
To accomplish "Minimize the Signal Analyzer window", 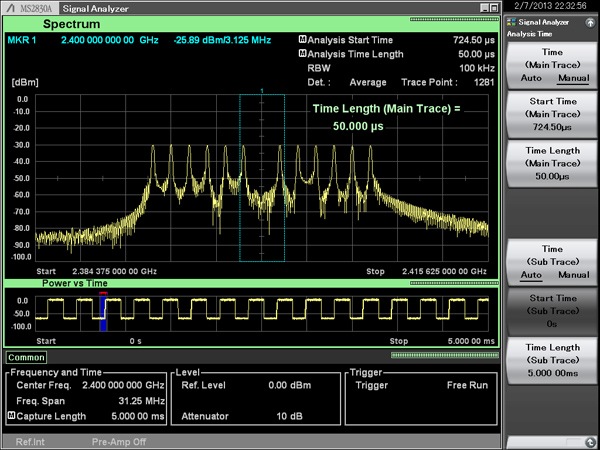I will coord(485,8).
